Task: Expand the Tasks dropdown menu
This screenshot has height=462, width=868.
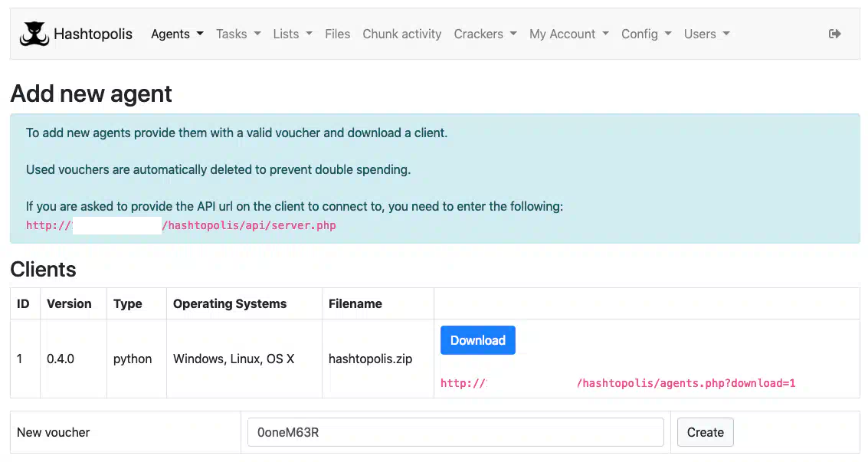Action: pyautogui.click(x=238, y=34)
